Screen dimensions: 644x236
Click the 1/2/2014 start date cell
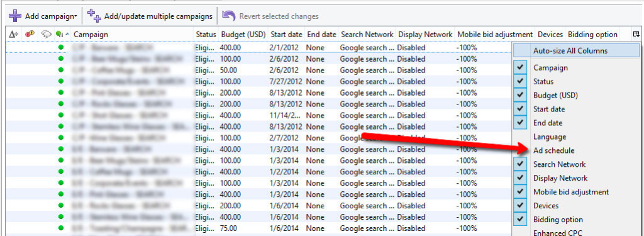pyautogui.click(x=284, y=172)
